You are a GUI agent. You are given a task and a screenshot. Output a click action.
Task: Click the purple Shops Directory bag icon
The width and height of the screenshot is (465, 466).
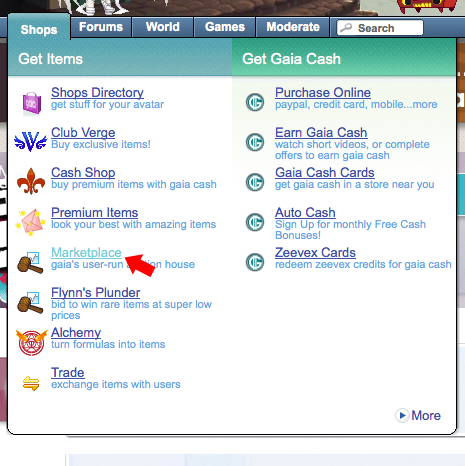(32, 103)
